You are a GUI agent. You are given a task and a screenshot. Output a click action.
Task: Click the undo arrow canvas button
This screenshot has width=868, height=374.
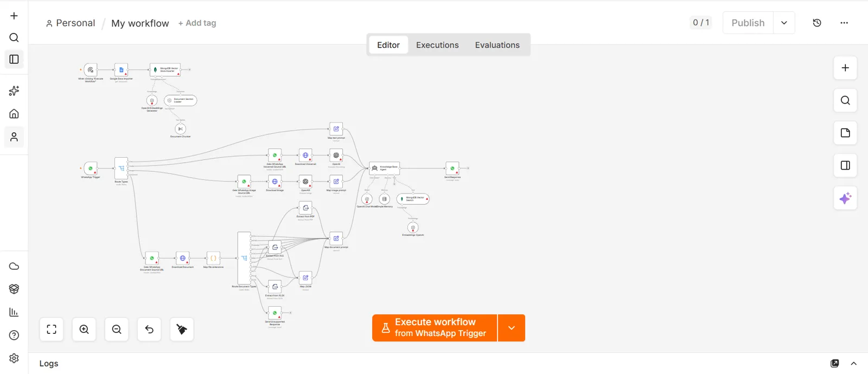tap(149, 330)
